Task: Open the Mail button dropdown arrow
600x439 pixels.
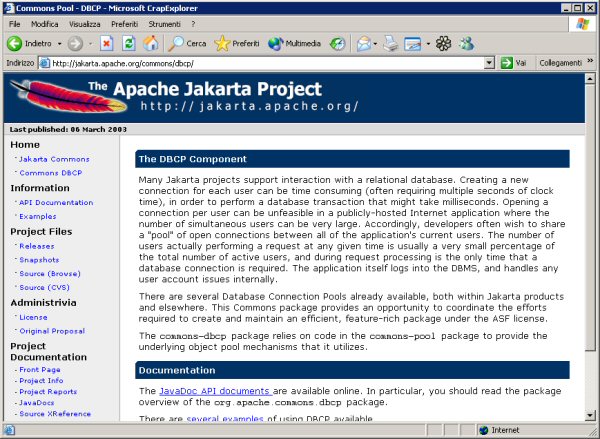Action: point(375,44)
